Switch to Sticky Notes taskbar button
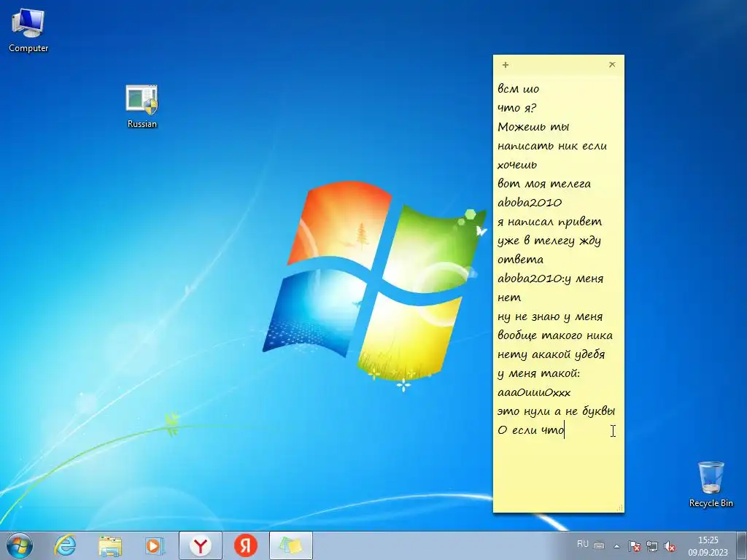Image resolution: width=747 pixels, height=560 pixels. [291, 545]
